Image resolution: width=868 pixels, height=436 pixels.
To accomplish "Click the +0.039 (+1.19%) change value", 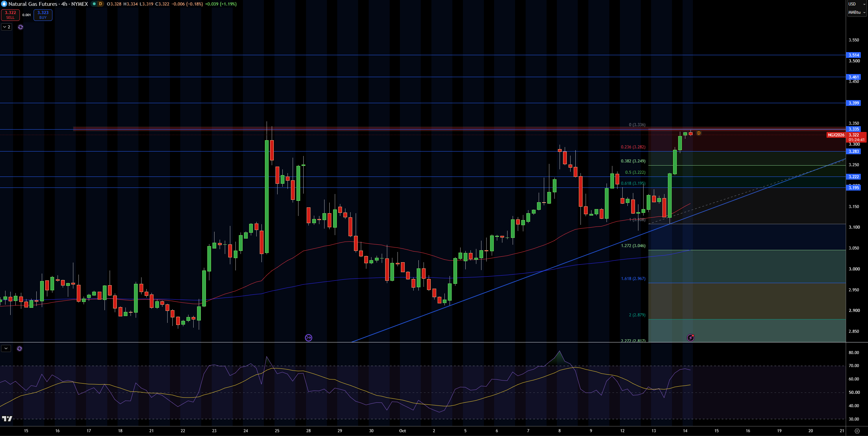I will coord(221,4).
